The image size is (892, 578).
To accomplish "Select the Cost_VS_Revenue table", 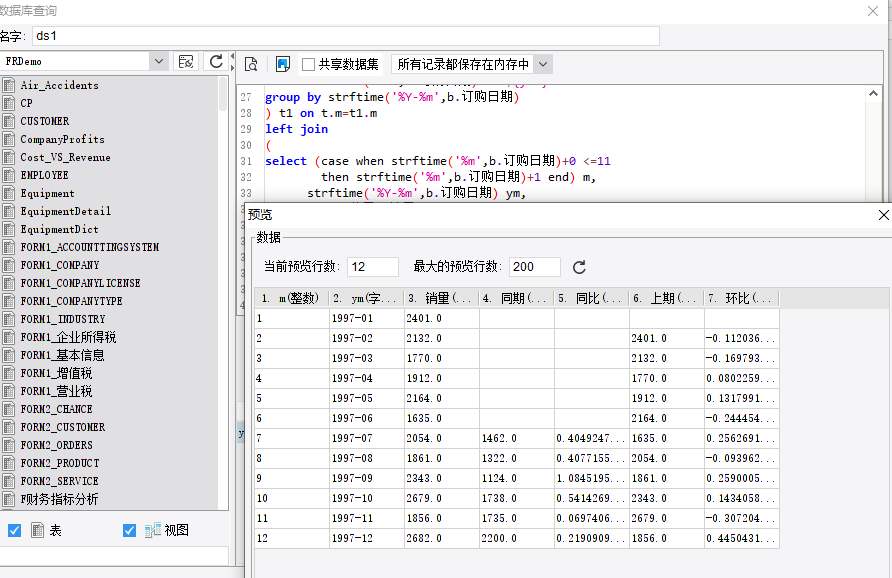I will 65,157.
